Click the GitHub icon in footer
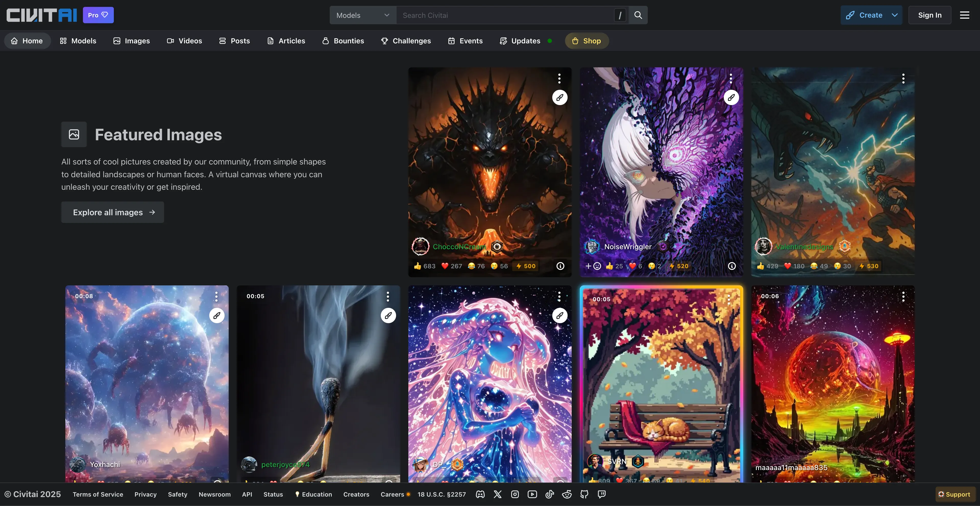Screen dimensions: 980x506 pyautogui.click(x=584, y=494)
